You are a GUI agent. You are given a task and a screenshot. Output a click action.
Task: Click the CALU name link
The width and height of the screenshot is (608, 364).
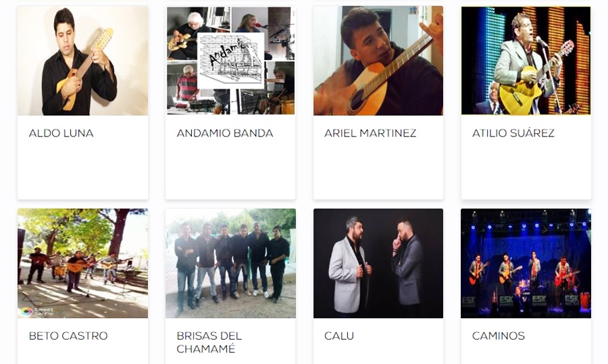click(339, 336)
